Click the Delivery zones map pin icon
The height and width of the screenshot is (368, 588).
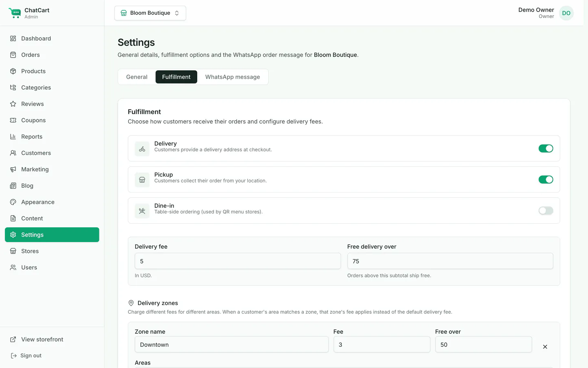pyautogui.click(x=131, y=303)
